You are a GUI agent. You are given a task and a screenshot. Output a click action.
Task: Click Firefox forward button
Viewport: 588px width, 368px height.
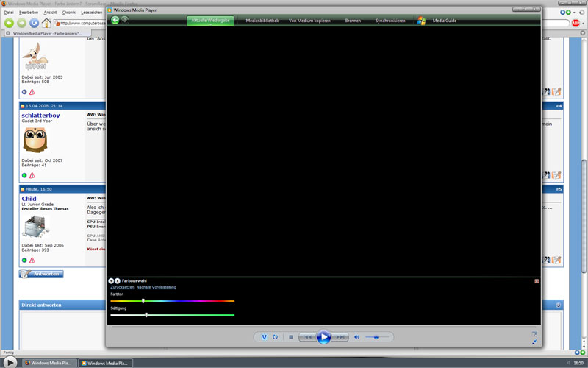click(22, 24)
